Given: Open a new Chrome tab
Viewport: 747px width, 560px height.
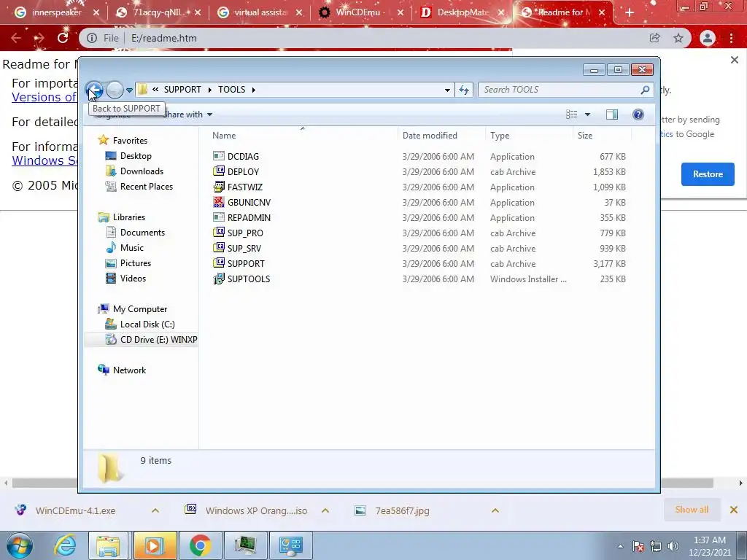Looking at the screenshot, I should point(630,13).
